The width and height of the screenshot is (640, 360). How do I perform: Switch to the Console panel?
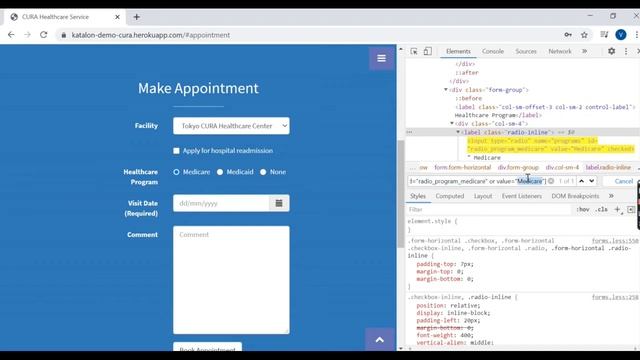(493, 51)
